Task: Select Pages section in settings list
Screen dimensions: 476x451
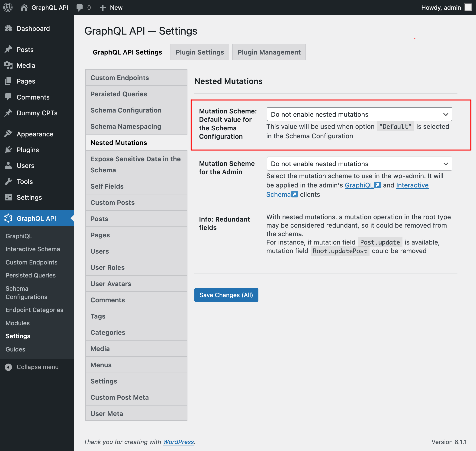Action: coord(136,235)
